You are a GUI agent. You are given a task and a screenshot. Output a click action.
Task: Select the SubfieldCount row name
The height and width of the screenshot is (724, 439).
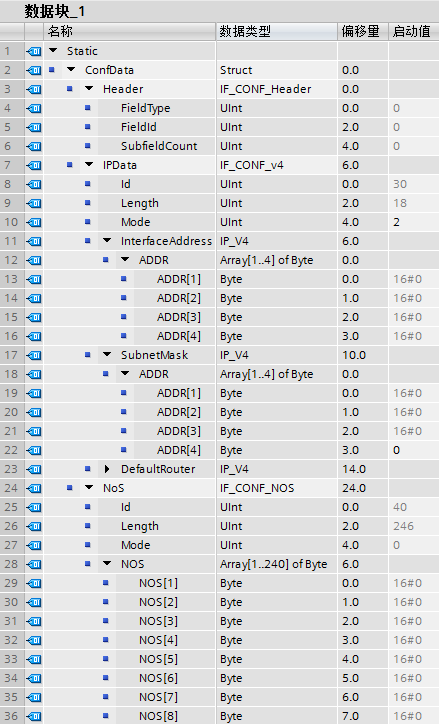[x=159, y=146]
